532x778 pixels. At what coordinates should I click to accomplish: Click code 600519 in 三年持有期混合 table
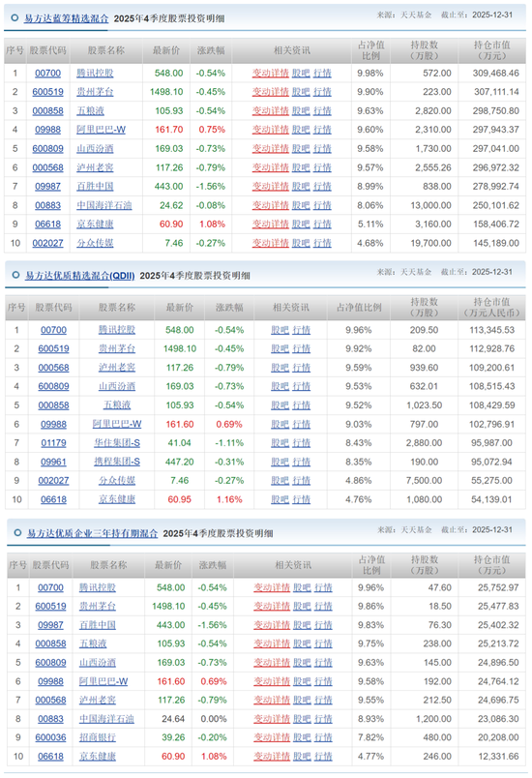50,607
